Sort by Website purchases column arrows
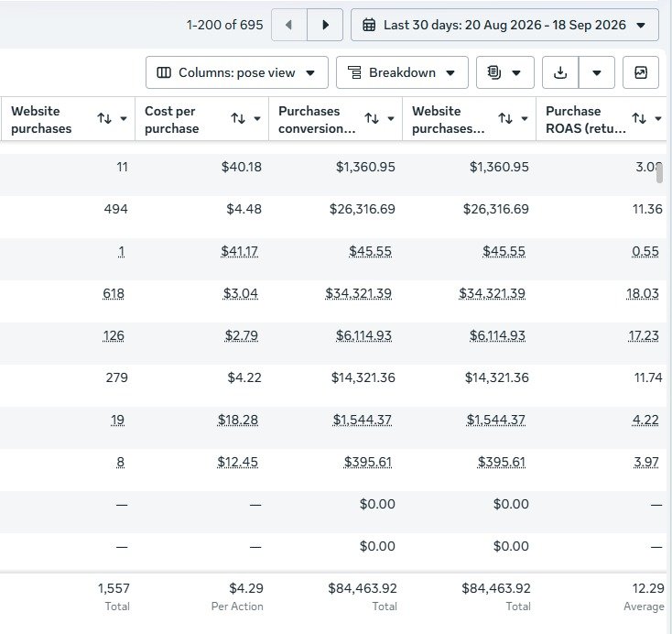 [x=104, y=118]
